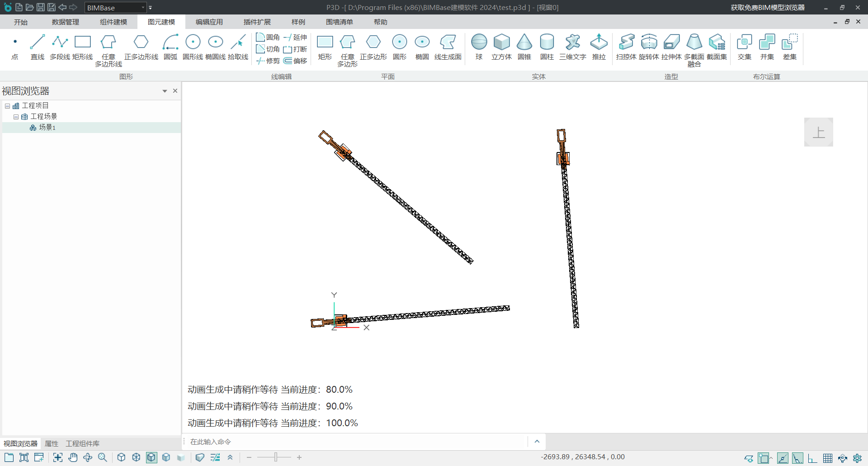Open the 帮助 ribbon tab
The width and height of the screenshot is (868, 466).
(x=381, y=22)
